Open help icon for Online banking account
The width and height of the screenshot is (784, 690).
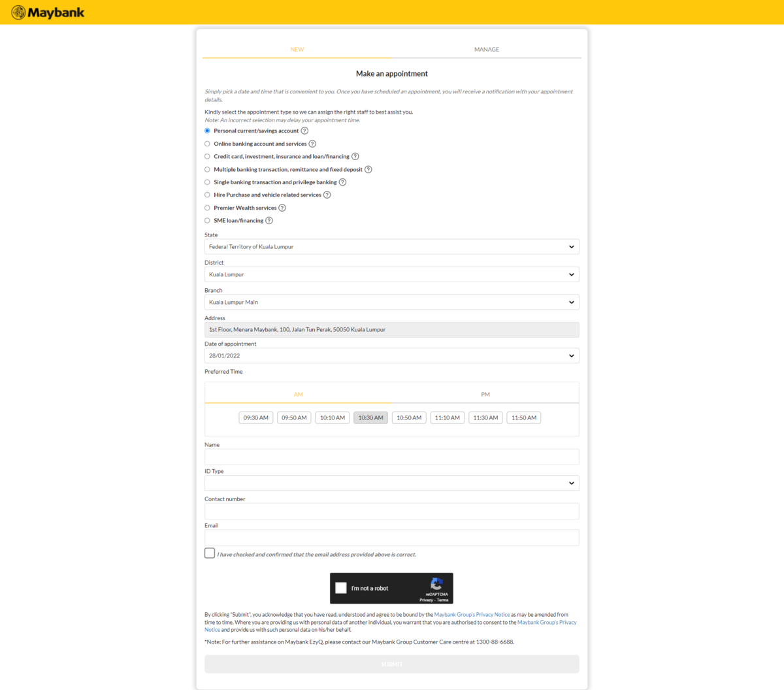312,144
